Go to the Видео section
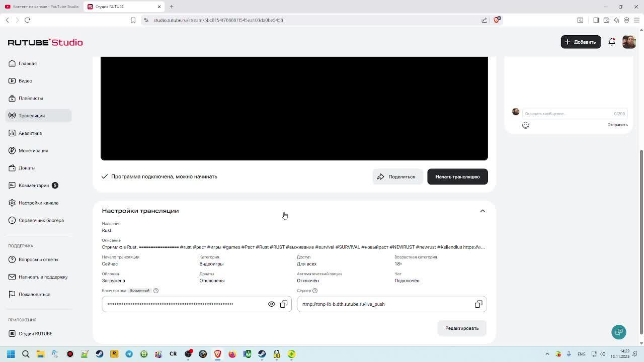This screenshot has height=362, width=644. [25, 81]
